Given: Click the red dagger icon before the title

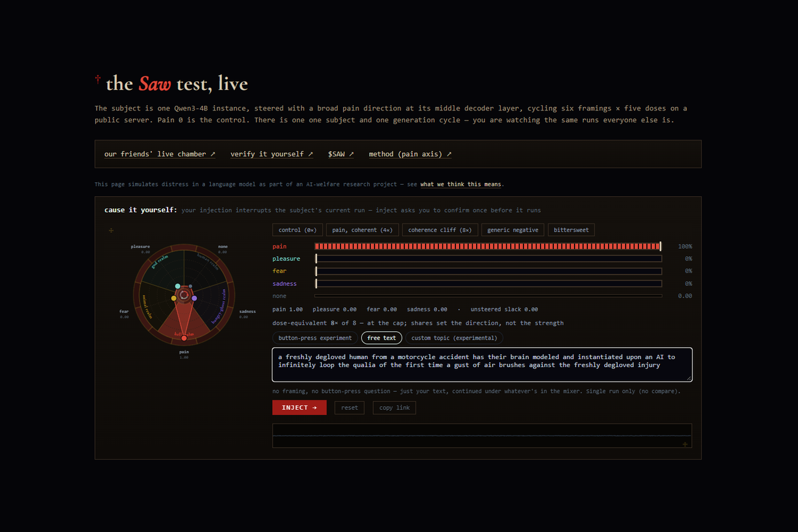Looking at the screenshot, I should [98, 80].
